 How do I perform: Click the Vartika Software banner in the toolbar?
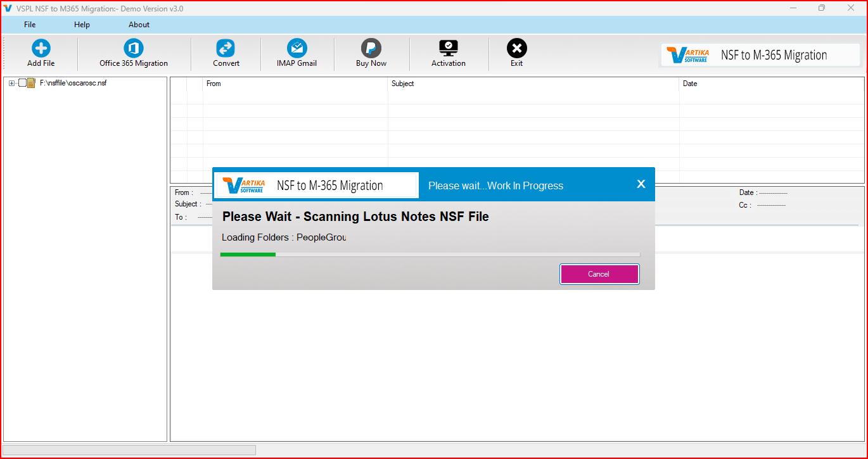(760, 55)
